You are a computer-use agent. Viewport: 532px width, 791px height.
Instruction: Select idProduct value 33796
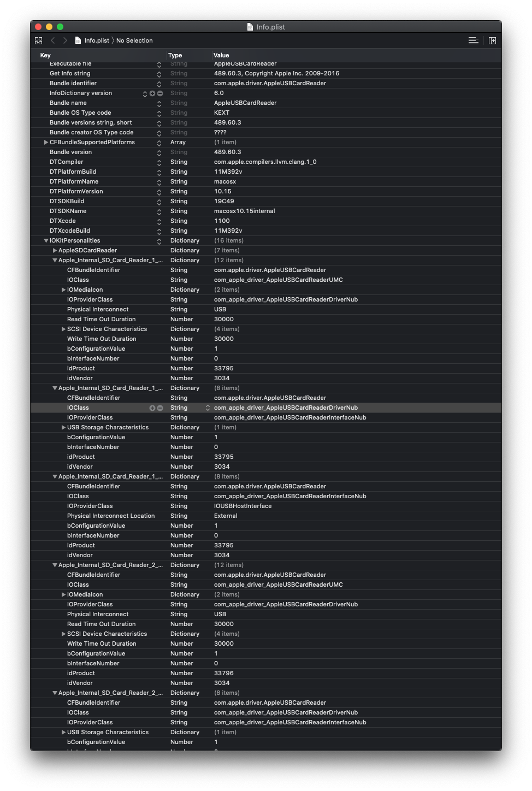(224, 673)
